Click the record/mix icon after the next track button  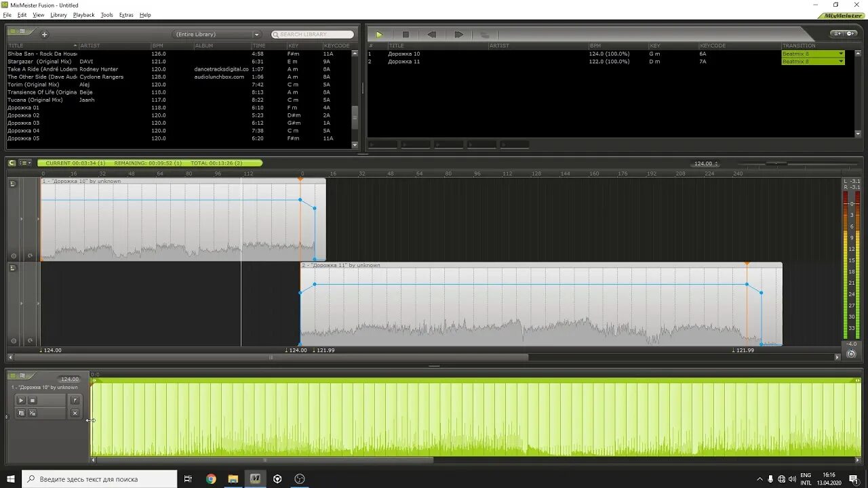[x=484, y=34]
